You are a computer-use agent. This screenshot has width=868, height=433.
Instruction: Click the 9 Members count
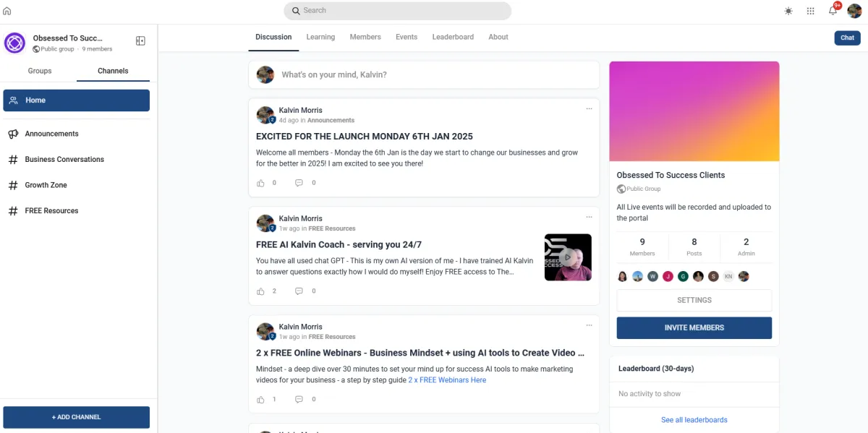pyautogui.click(x=642, y=246)
